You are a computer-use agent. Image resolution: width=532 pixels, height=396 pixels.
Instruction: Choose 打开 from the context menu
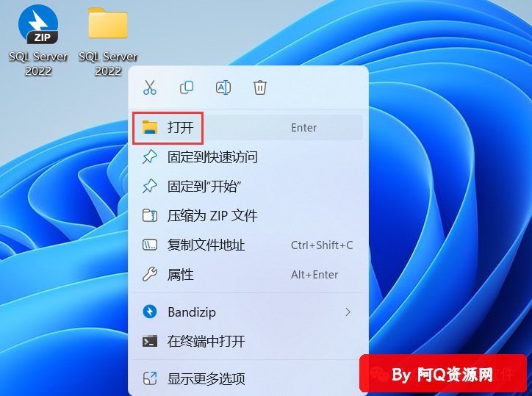pos(248,128)
